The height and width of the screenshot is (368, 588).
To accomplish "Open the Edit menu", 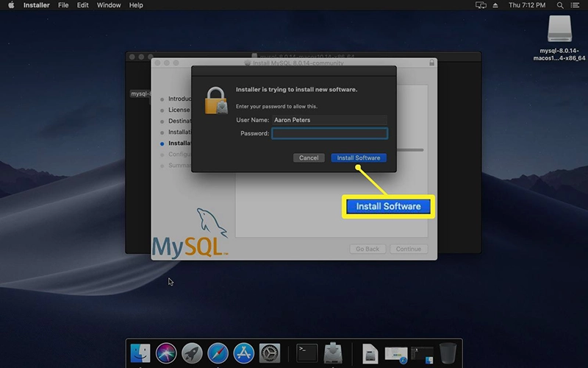I will pos(82,5).
